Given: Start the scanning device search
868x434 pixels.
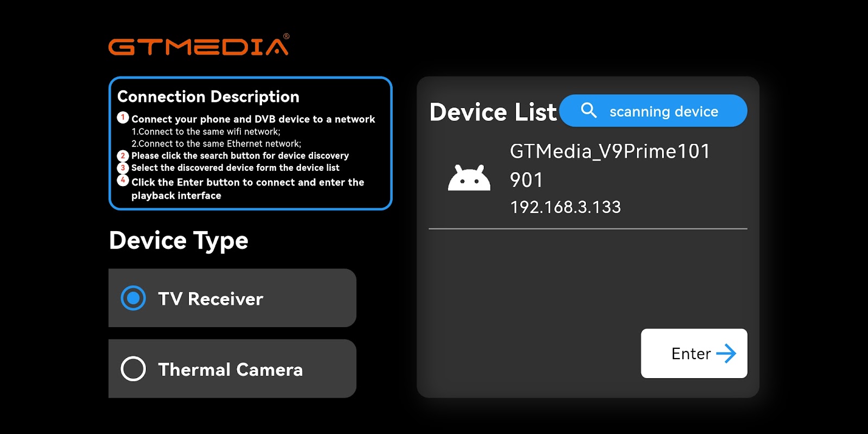Looking at the screenshot, I should tap(653, 111).
